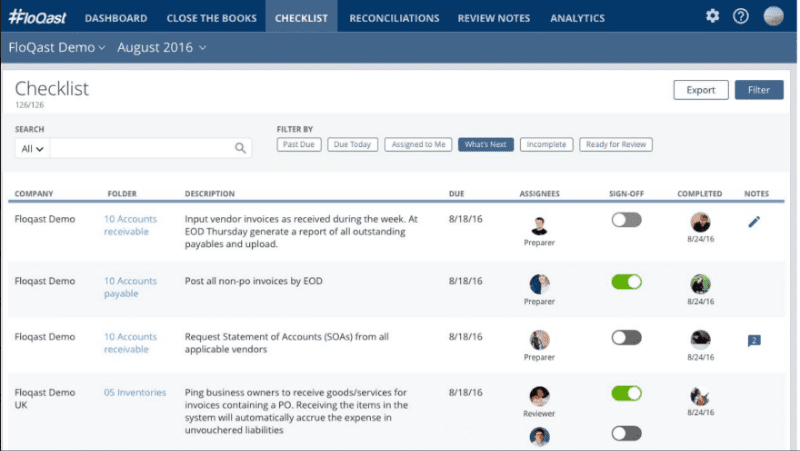Click the Completed column header
Screen dimensions: 800x451
pyautogui.click(x=699, y=194)
